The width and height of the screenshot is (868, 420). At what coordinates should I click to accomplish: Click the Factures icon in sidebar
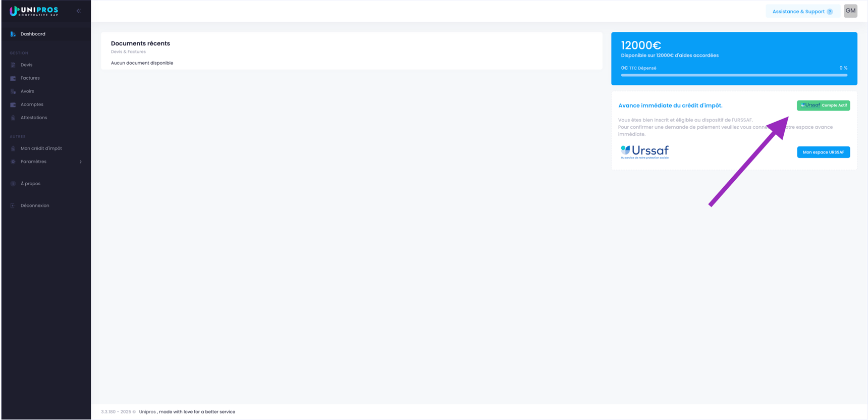click(x=13, y=78)
